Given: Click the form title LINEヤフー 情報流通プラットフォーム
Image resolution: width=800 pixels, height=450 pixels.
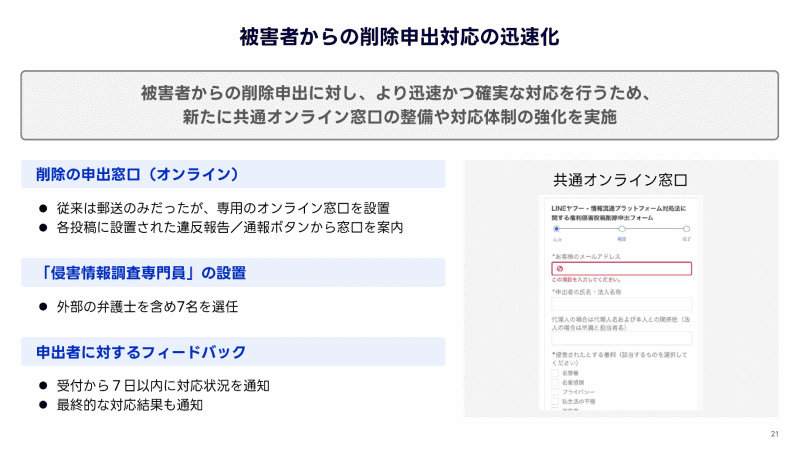Looking at the screenshot, I should [619, 213].
